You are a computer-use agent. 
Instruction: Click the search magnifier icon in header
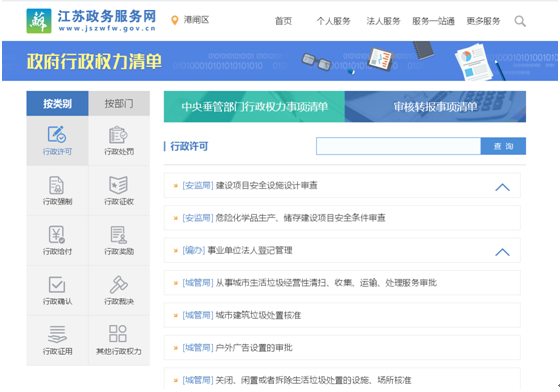click(520, 21)
